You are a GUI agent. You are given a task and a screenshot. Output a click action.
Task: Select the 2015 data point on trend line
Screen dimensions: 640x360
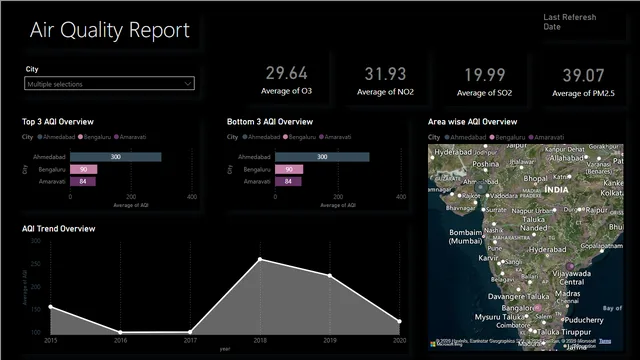(51, 307)
